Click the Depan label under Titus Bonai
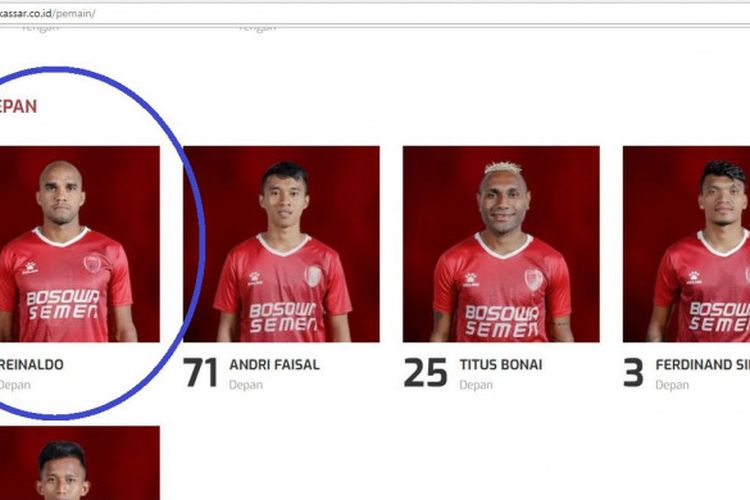 point(476,385)
